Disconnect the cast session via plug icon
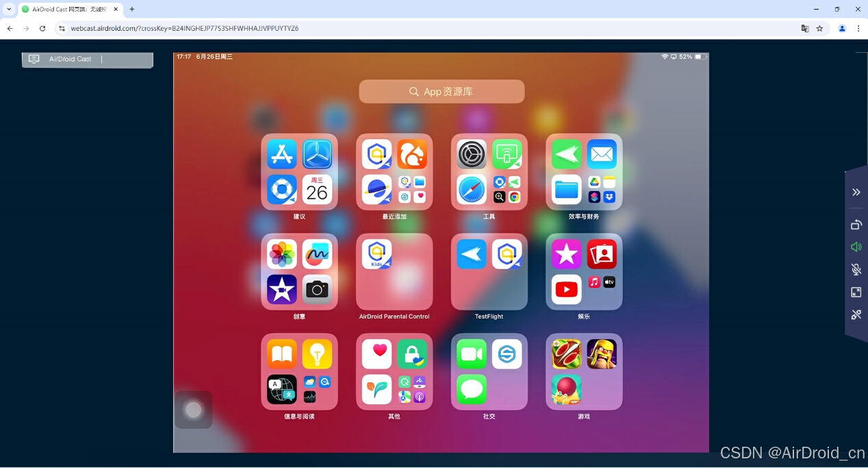This screenshot has height=468, width=868. point(856,315)
